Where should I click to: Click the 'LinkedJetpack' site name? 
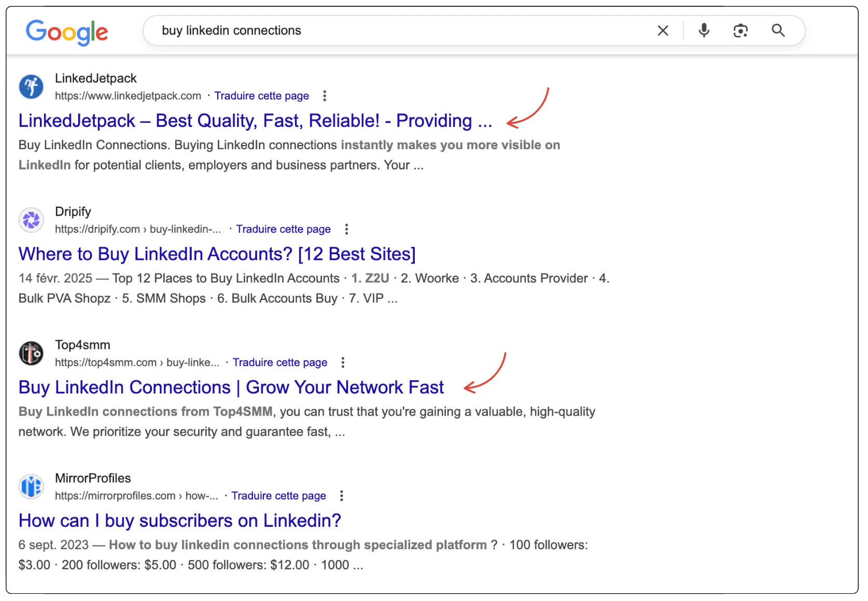pyautogui.click(x=96, y=78)
